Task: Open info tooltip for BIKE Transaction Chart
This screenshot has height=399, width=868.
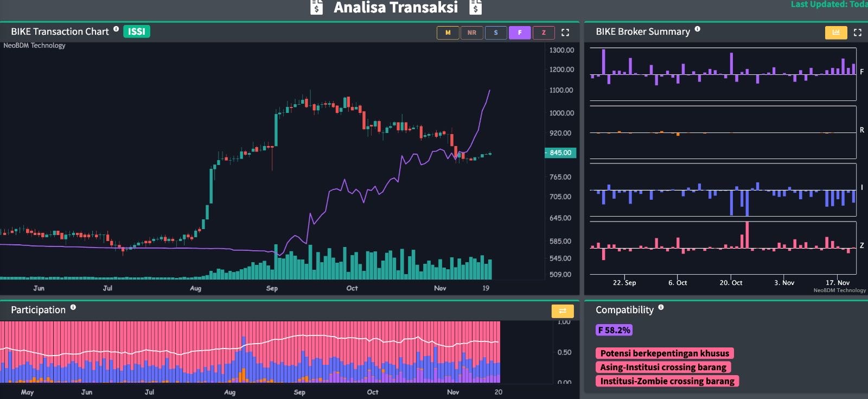Action: [x=116, y=29]
